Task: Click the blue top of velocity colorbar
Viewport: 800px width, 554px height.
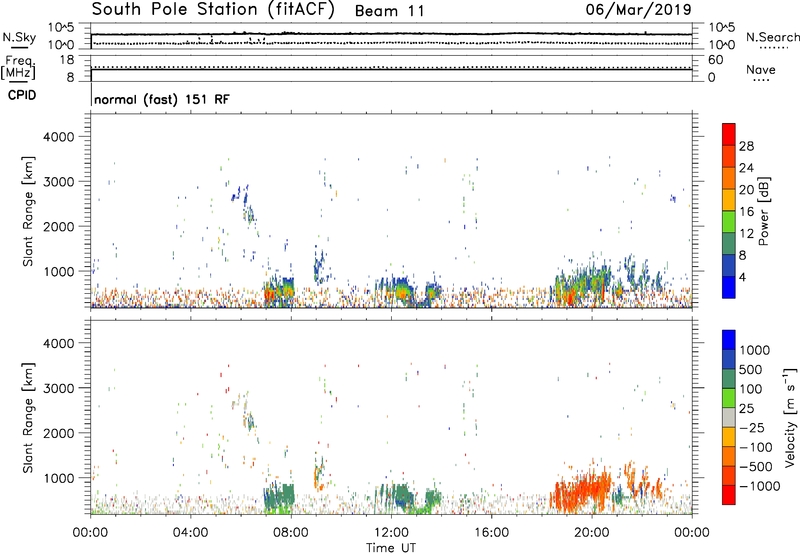Action: coord(729,340)
